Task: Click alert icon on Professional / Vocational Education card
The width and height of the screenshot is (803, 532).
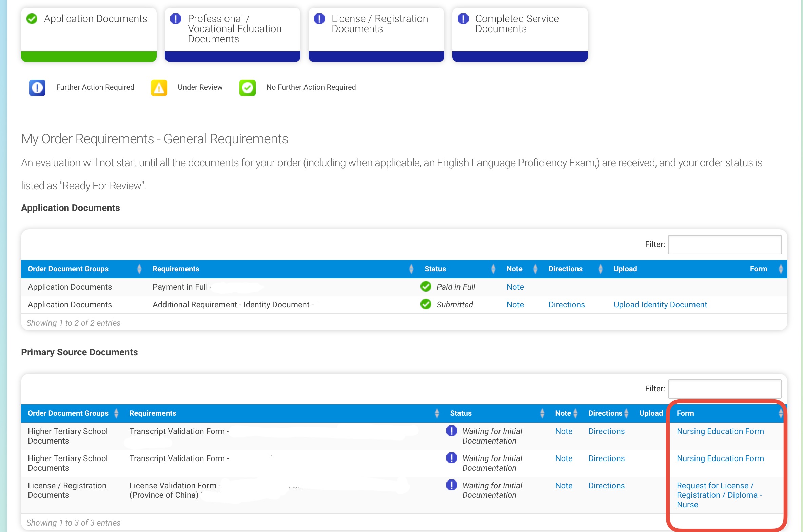Action: 176,19
